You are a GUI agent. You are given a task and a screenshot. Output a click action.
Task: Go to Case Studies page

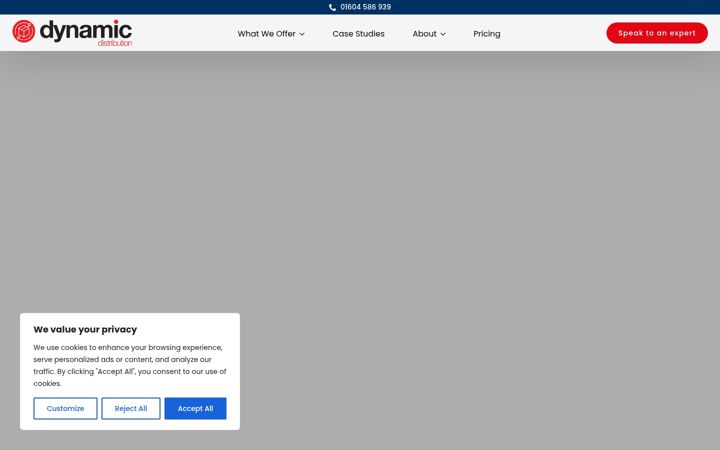358,34
